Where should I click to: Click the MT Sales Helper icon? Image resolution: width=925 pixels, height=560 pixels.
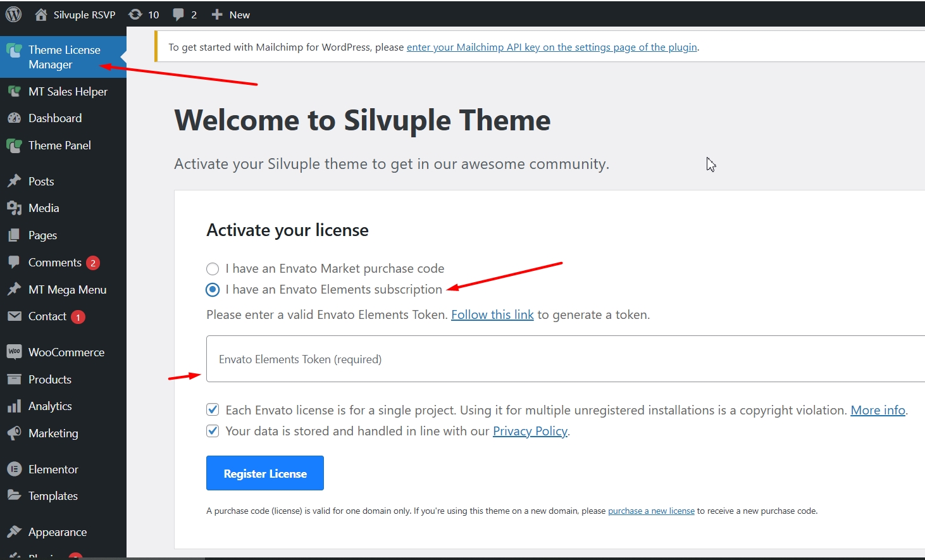tap(14, 91)
